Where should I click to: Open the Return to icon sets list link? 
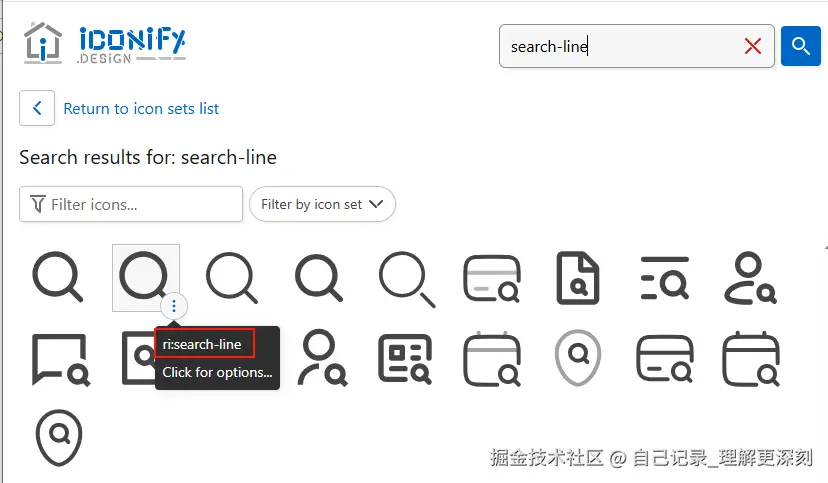coord(141,109)
